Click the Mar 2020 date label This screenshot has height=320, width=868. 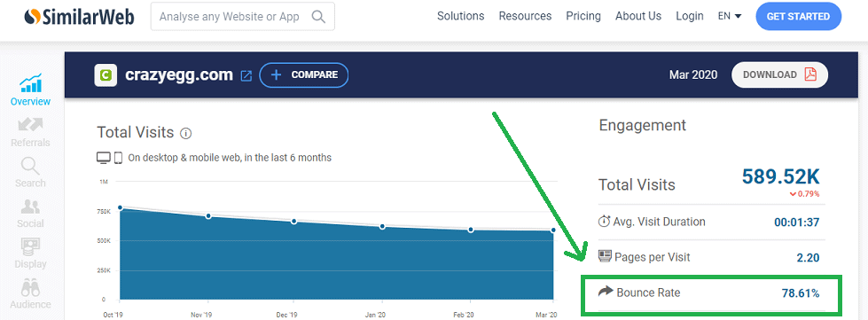(693, 74)
